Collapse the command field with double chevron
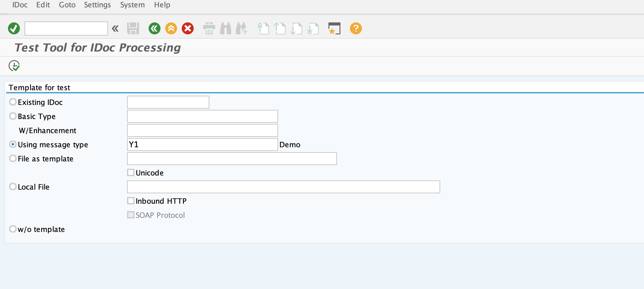This screenshot has width=644, height=289. 115,28
